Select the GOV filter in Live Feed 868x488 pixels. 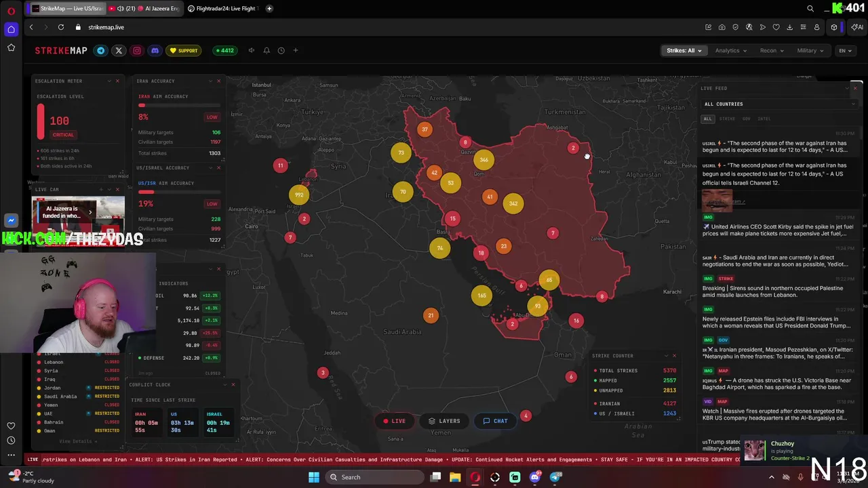coord(746,119)
